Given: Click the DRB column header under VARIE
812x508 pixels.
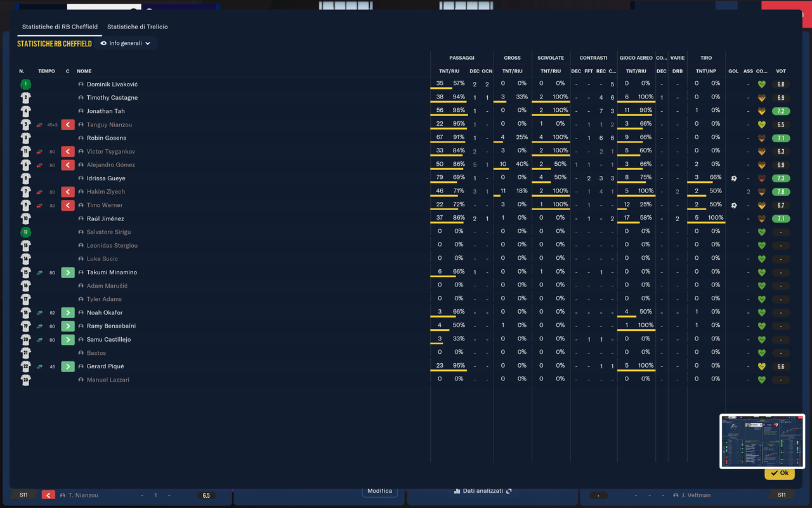Looking at the screenshot, I should click(678, 71).
